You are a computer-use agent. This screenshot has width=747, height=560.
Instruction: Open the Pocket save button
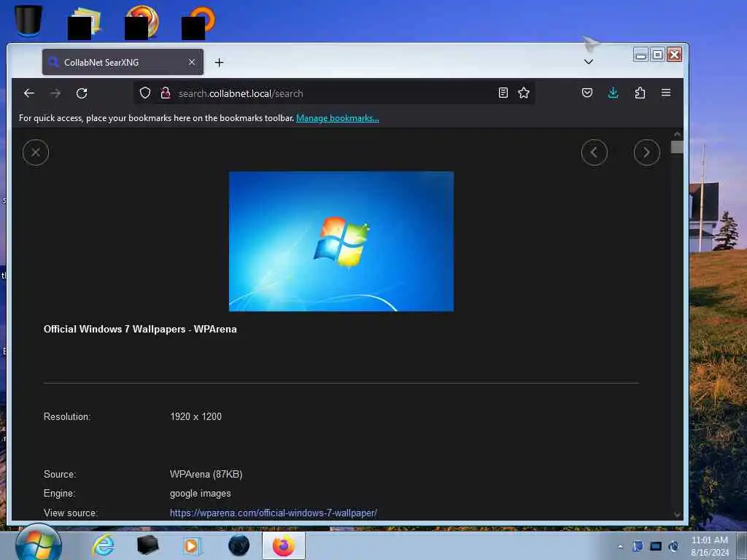pos(587,93)
